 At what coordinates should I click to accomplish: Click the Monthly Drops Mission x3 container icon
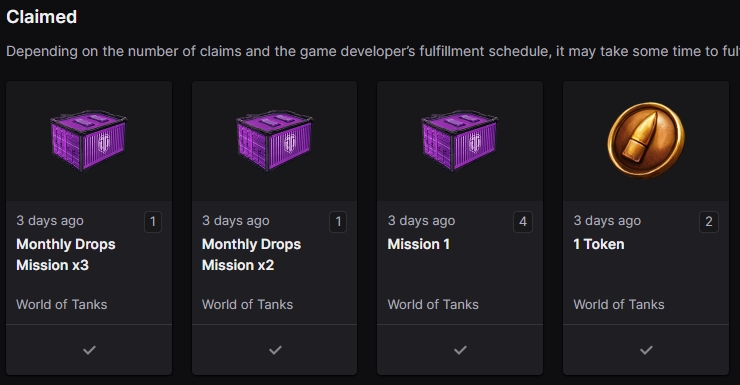click(x=89, y=141)
